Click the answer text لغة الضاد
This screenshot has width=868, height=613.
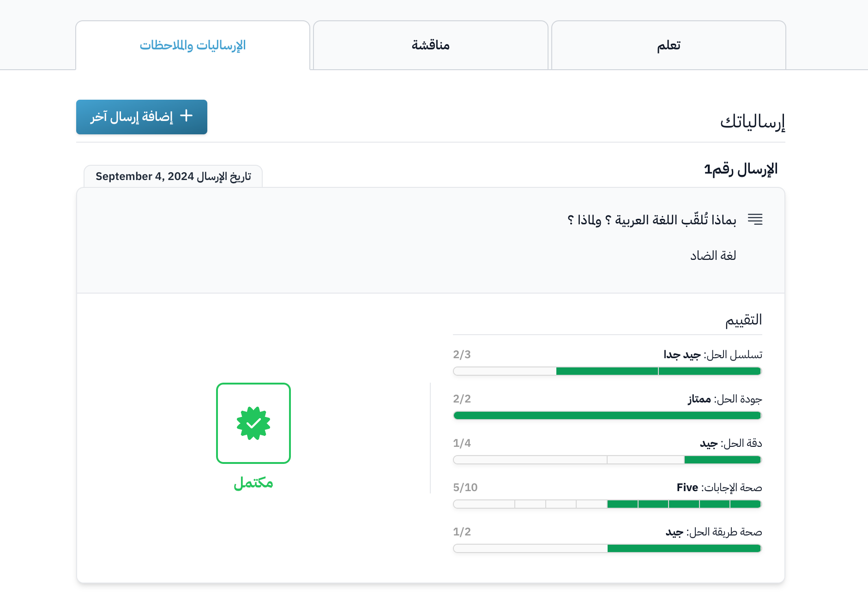[x=713, y=255]
